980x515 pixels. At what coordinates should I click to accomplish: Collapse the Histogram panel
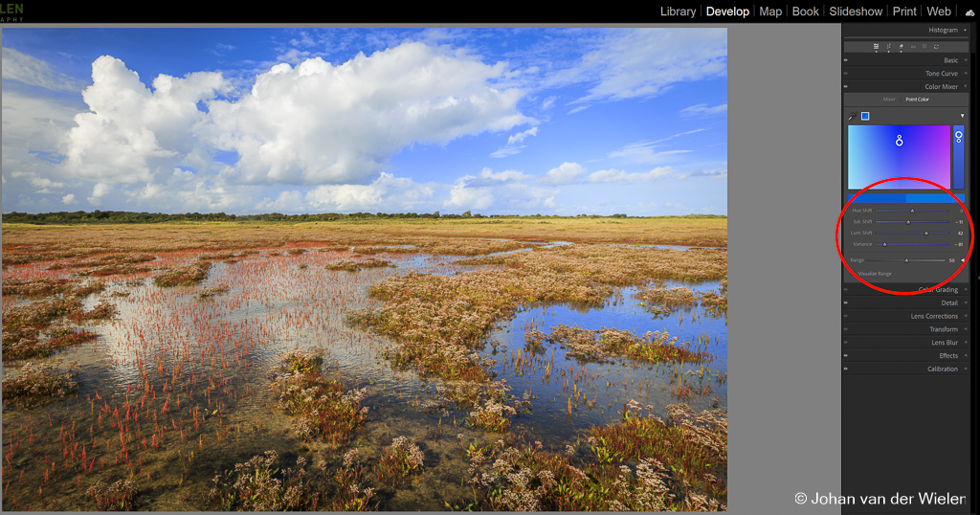coord(965,31)
